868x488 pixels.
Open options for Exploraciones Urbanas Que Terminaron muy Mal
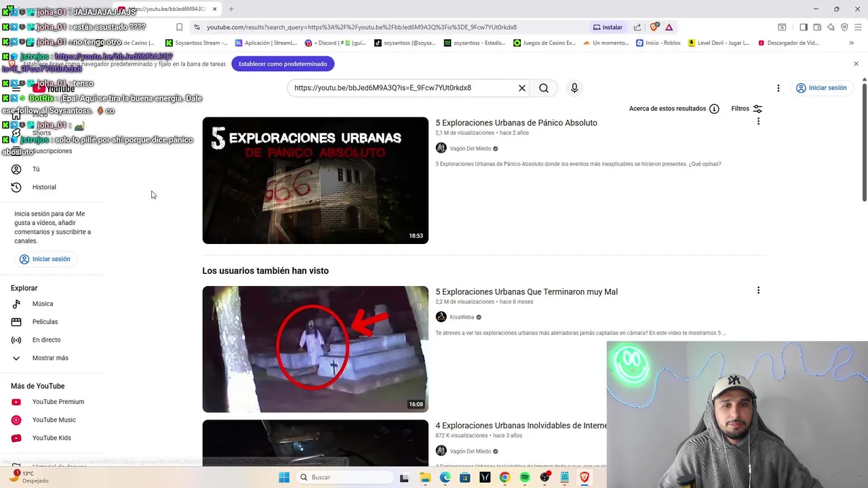(758, 290)
